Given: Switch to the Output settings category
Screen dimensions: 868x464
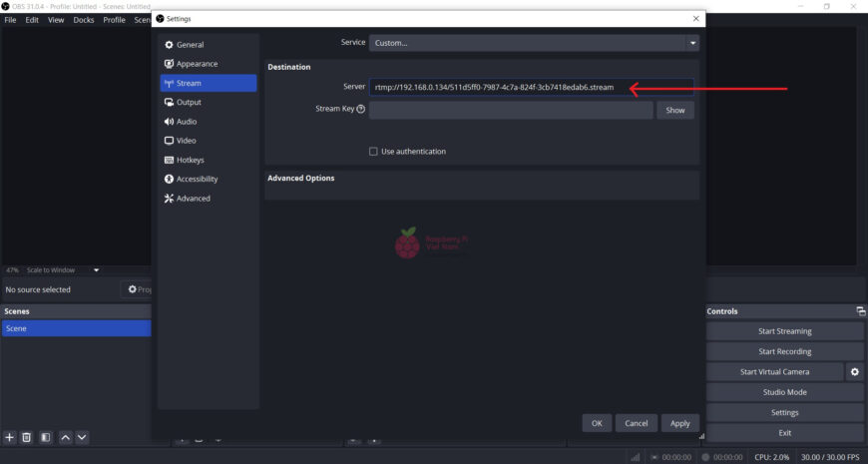Looking at the screenshot, I should click(189, 103).
